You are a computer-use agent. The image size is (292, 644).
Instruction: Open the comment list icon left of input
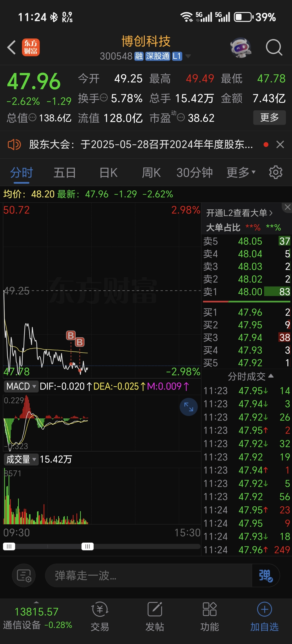point(24,576)
